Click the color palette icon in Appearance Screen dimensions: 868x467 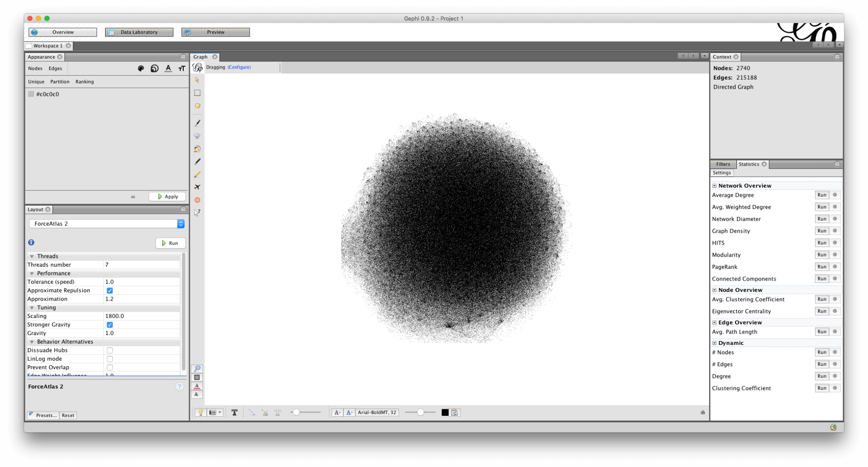click(141, 68)
